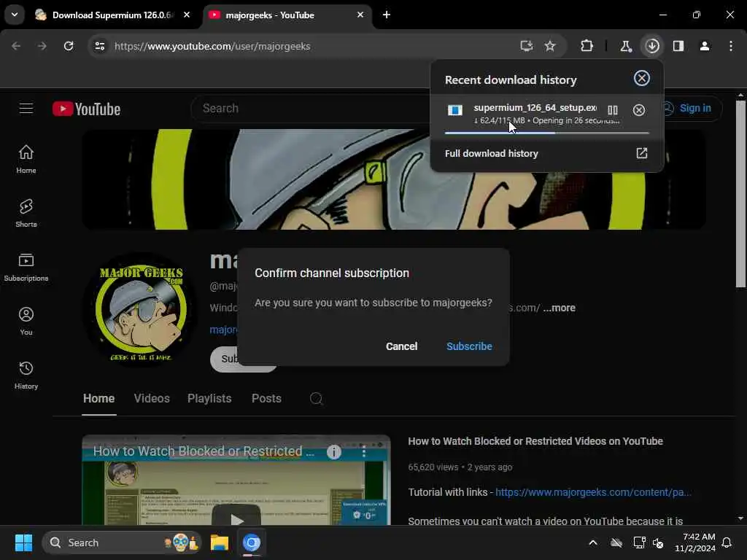The image size is (747, 560).
Task: Click the YouTube logo
Action: click(86, 109)
